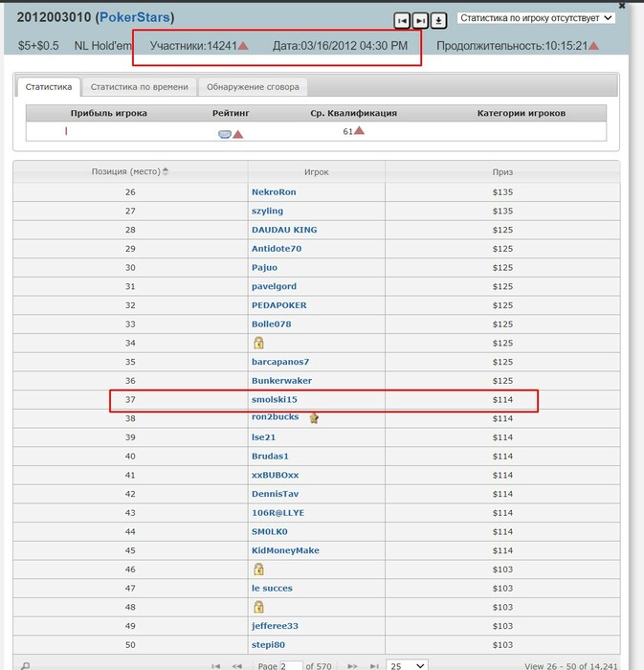644x670 pixels.
Task: Open player Bolle078 profile
Action: [x=271, y=324]
